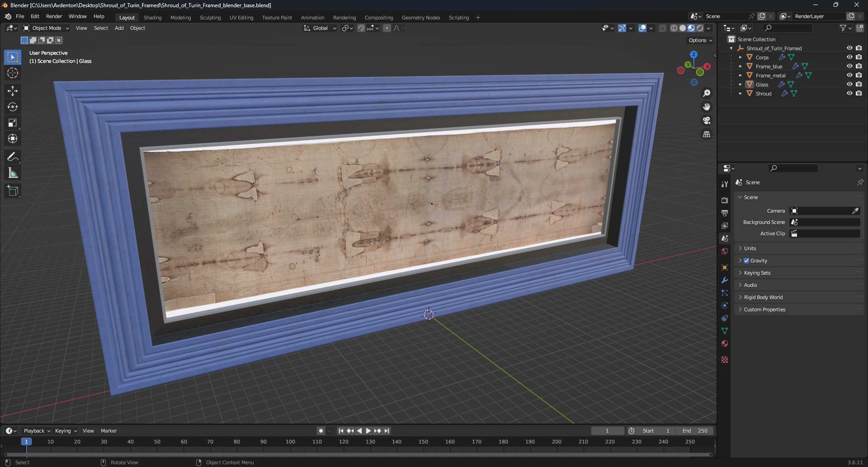The image size is (868, 467).
Task: Click the current frame number field
Action: point(607,431)
